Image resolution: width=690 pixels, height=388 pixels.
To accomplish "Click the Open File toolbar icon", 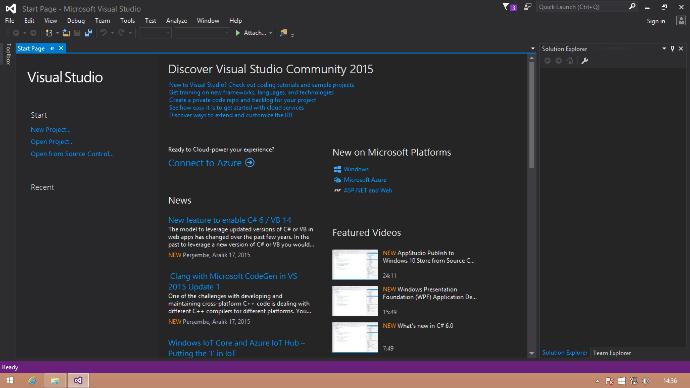I will pyautogui.click(x=66, y=33).
